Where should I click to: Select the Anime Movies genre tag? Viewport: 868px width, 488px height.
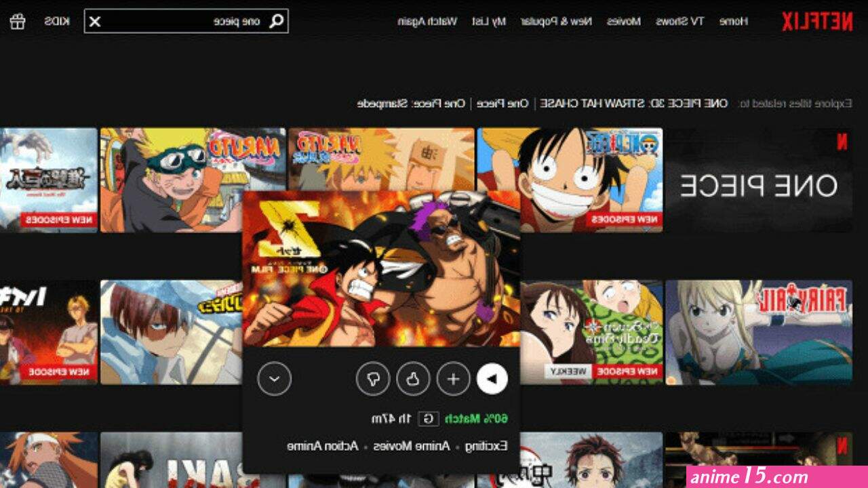(x=413, y=446)
